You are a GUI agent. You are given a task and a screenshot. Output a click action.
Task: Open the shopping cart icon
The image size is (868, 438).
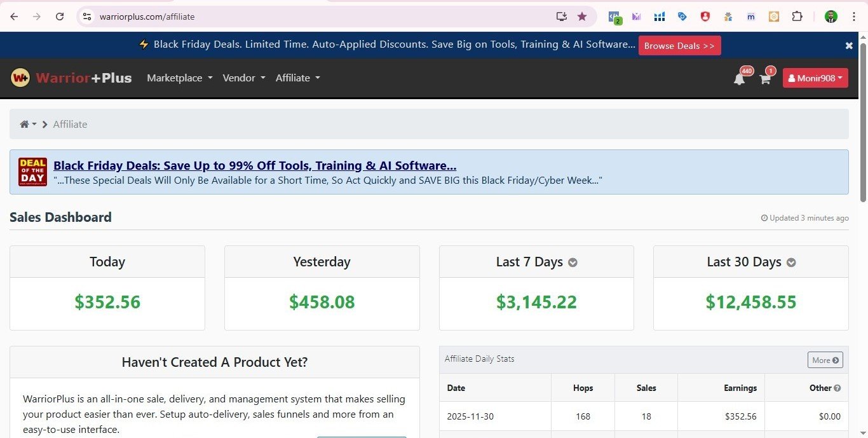765,79
